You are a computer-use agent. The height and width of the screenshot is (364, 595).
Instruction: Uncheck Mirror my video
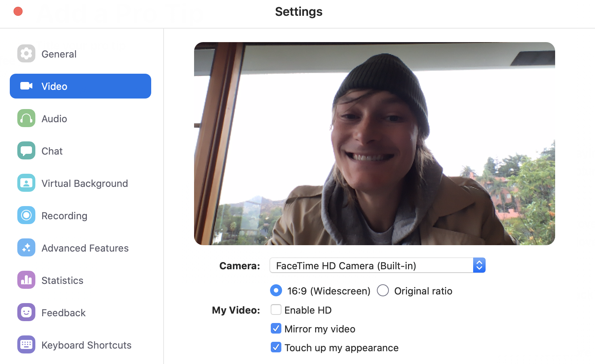[276, 329]
